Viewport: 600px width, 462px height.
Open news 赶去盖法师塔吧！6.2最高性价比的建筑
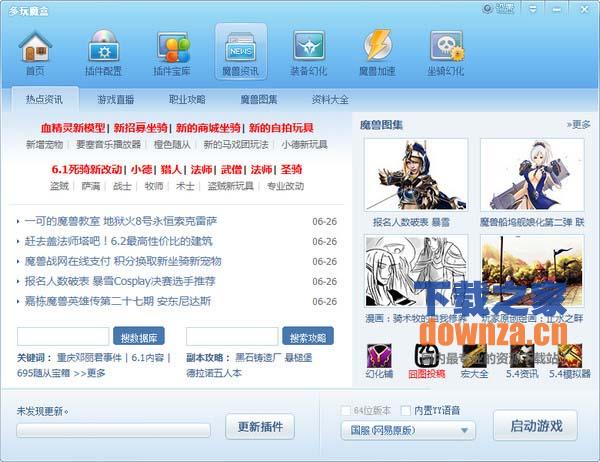coord(118,241)
